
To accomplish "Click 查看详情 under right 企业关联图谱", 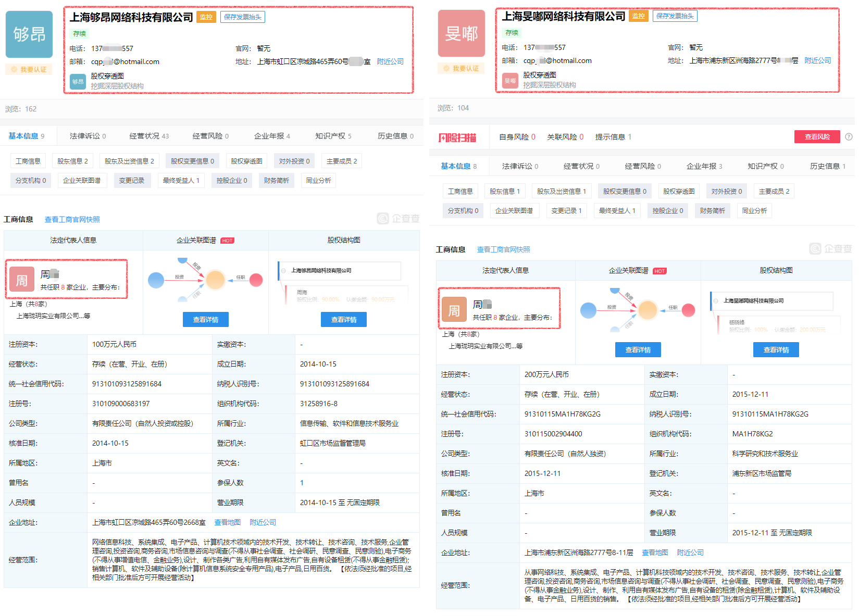I will point(638,350).
